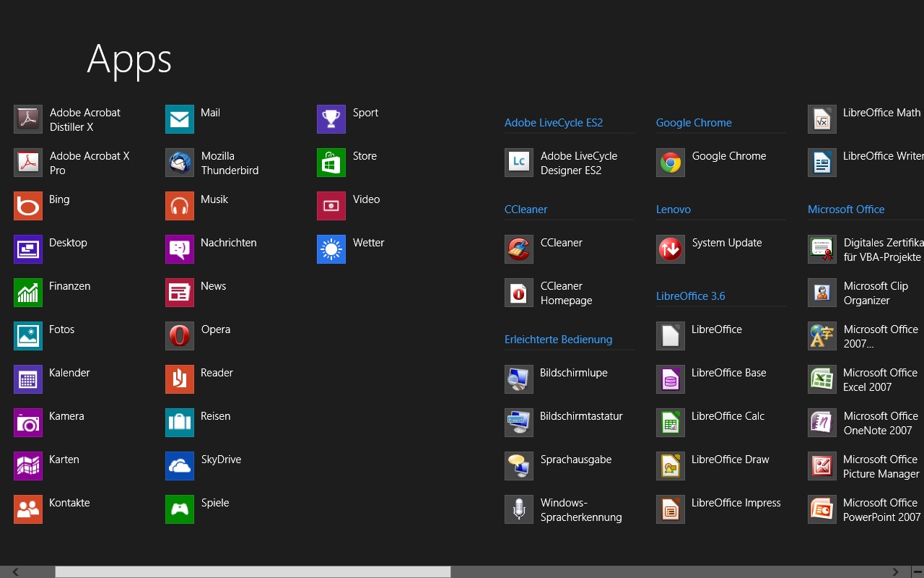The width and height of the screenshot is (924, 578).
Task: Select the CCleaner group header
Action: point(526,210)
